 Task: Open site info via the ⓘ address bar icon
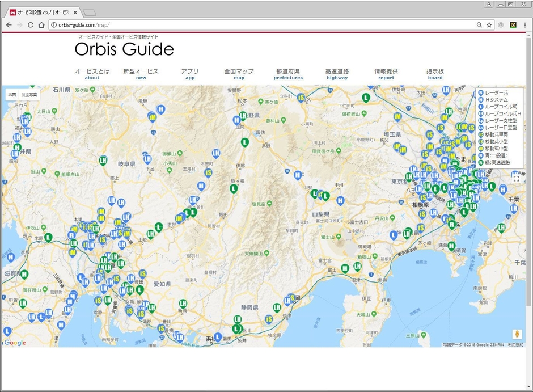[54, 25]
